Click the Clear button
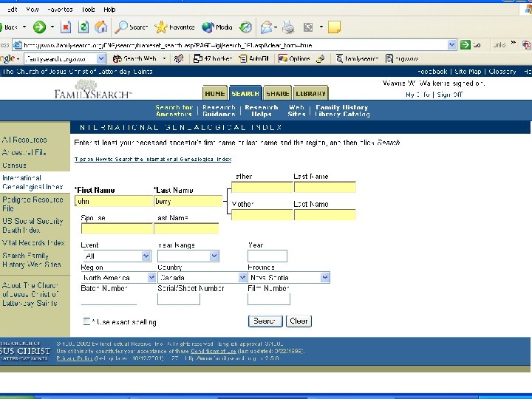This screenshot has width=532, height=399. click(299, 321)
